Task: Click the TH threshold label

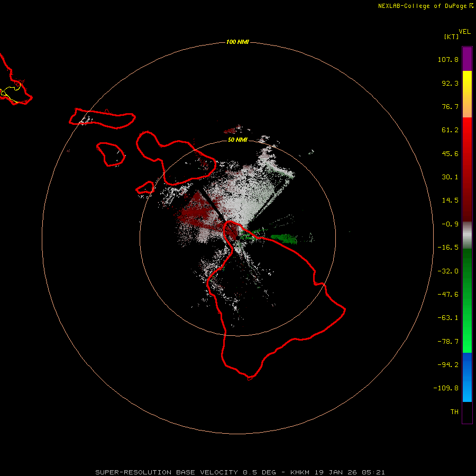Action: (454, 412)
